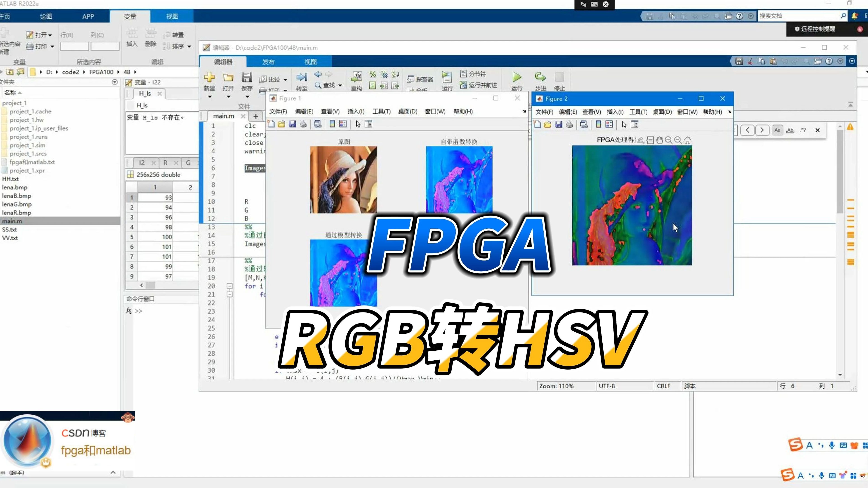Click next match arrow in find bar
The width and height of the screenshot is (868, 488).
pos(762,130)
